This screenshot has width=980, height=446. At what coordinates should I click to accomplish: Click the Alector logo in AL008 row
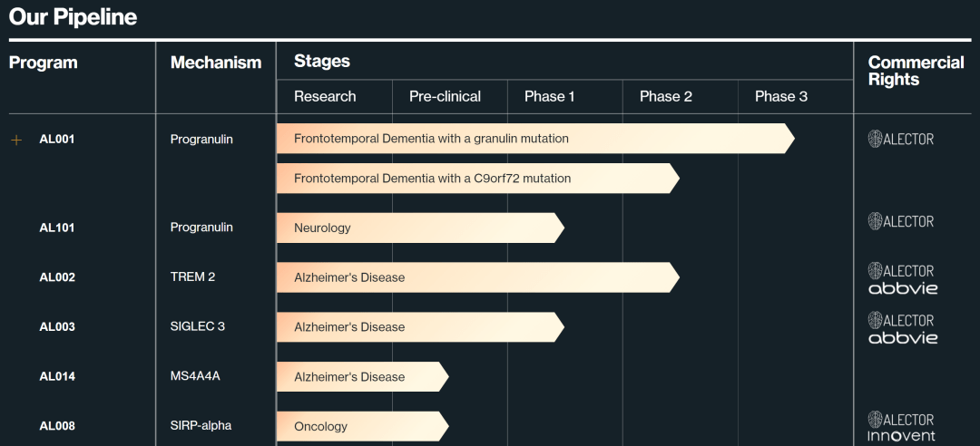[900, 420]
